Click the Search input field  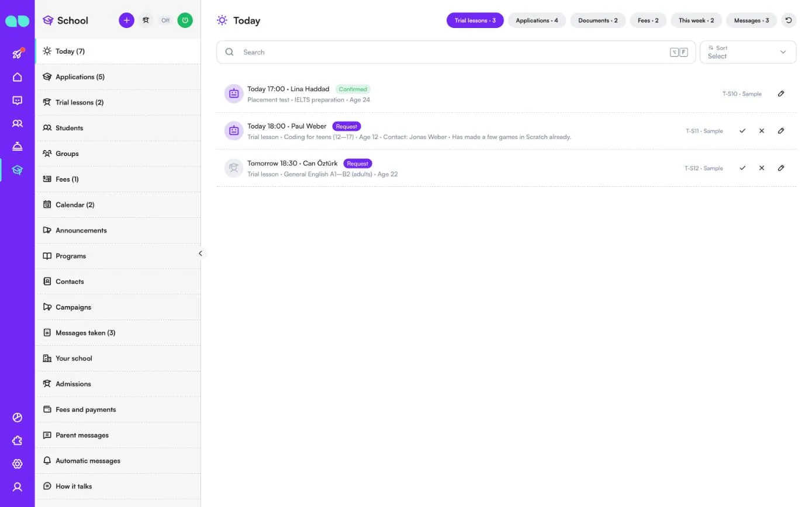pyautogui.click(x=456, y=52)
